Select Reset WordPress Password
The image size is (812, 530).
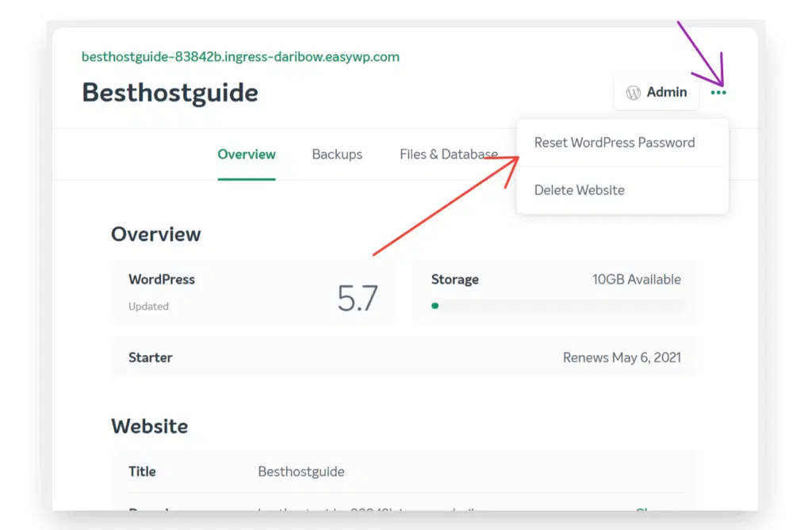click(615, 143)
